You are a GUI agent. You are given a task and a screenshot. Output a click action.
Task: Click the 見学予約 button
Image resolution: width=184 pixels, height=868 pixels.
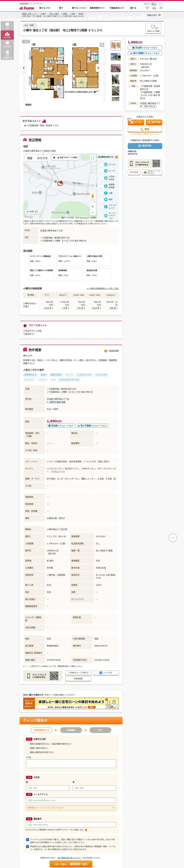154,122
